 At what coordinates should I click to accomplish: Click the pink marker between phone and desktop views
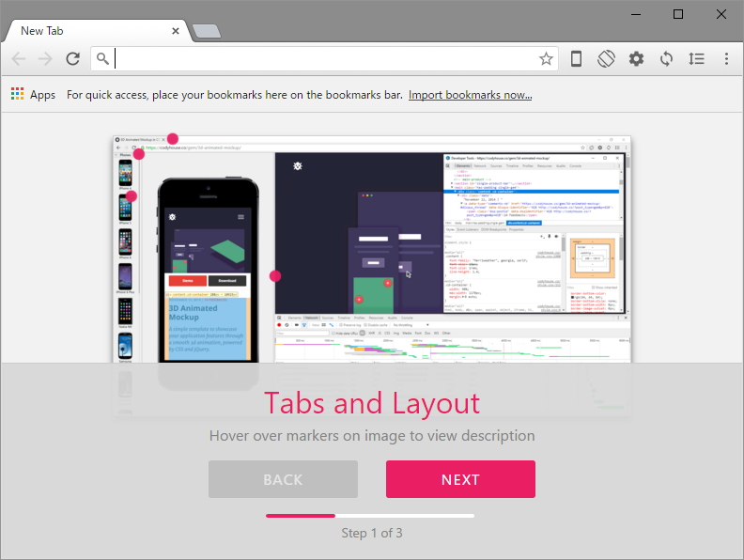275,275
